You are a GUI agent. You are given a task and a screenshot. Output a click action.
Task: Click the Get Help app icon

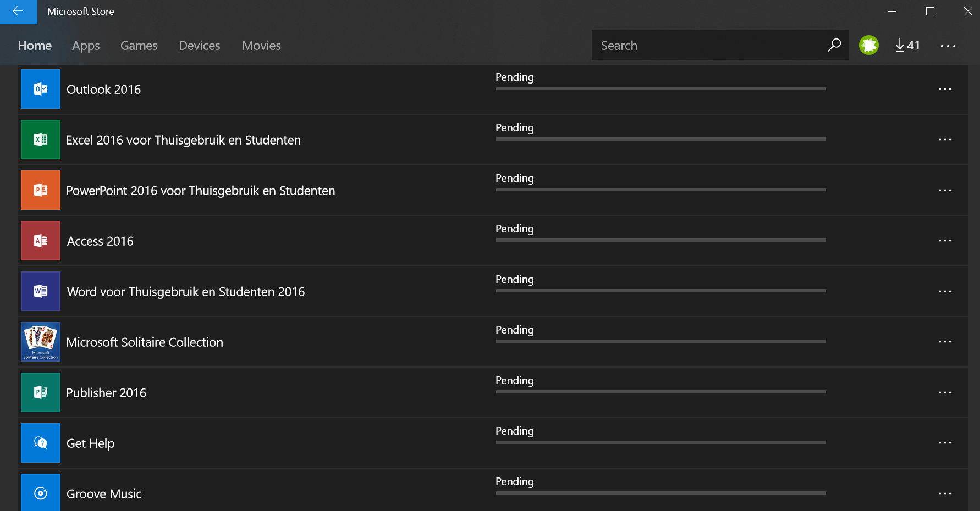click(41, 443)
